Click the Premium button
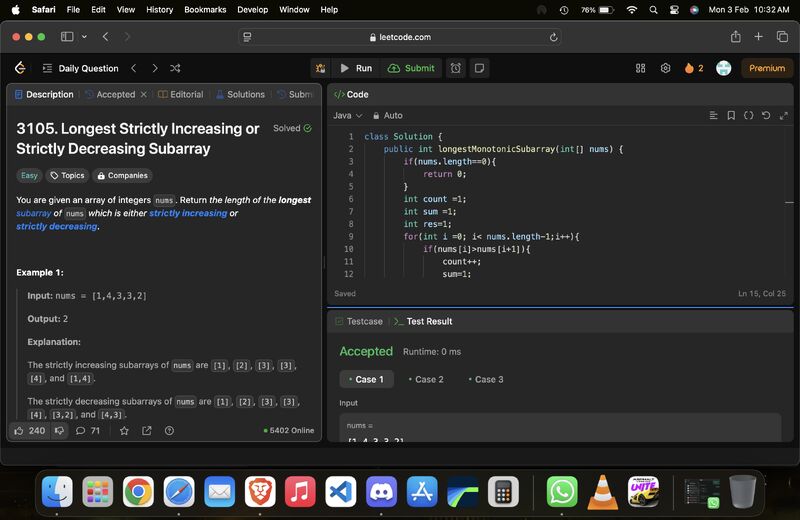Viewport: 800px width, 520px height. 767,68
